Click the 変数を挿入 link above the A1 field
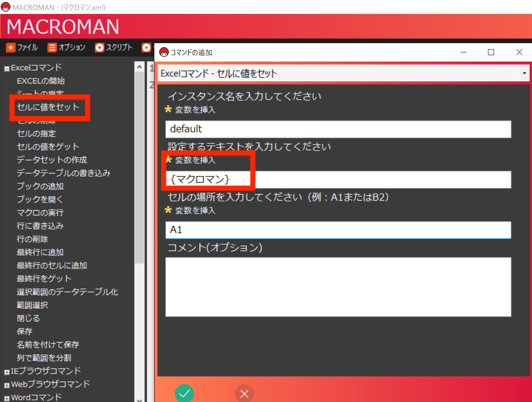The width and height of the screenshot is (532, 402). (x=195, y=211)
